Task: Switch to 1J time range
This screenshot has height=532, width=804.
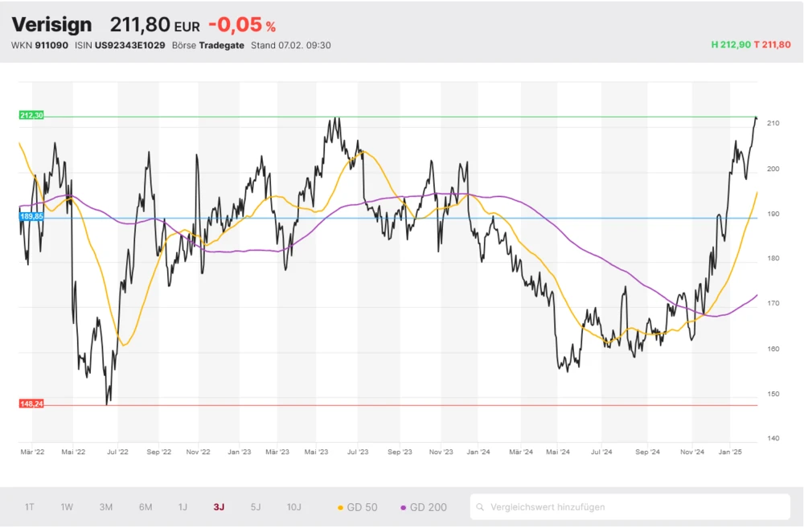Action: (x=183, y=507)
